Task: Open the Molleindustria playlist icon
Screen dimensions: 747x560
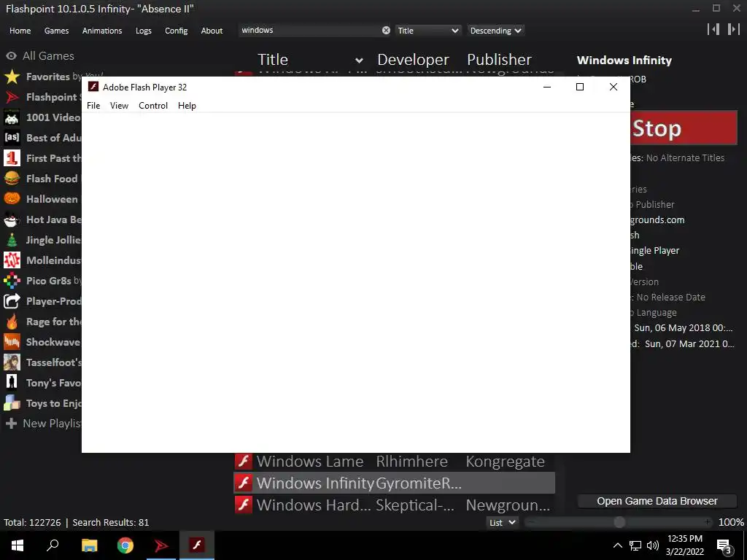Action: coord(12,260)
